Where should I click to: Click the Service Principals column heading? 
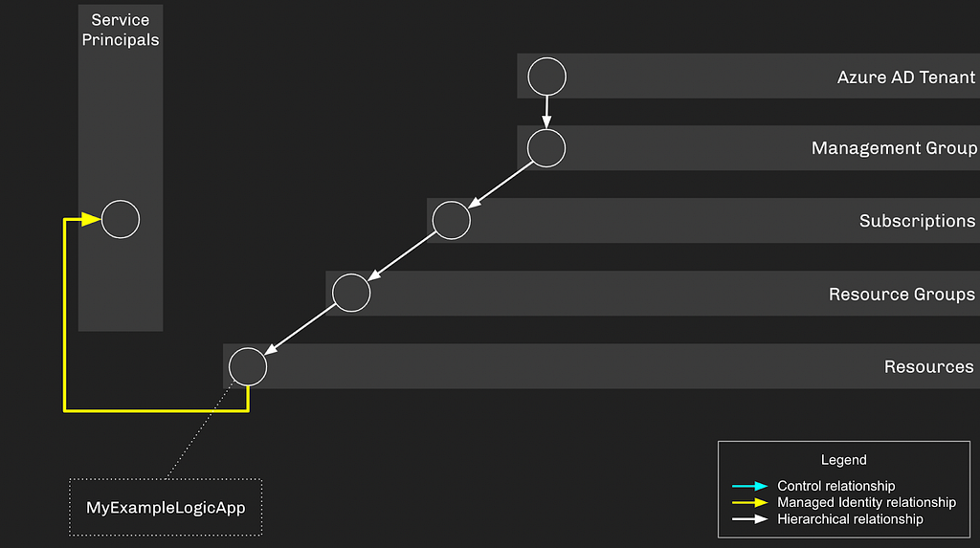point(121,30)
